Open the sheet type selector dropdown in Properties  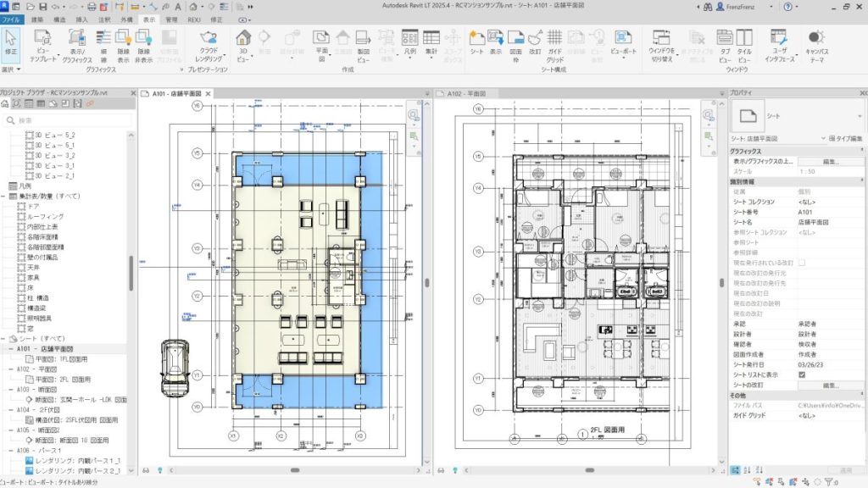821,138
